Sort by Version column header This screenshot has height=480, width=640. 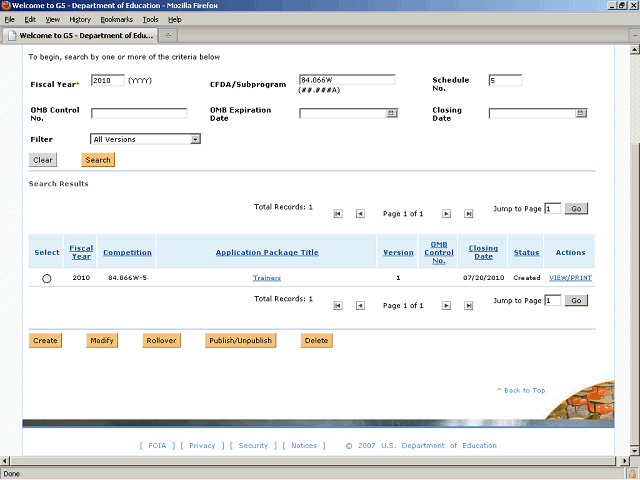click(398, 253)
